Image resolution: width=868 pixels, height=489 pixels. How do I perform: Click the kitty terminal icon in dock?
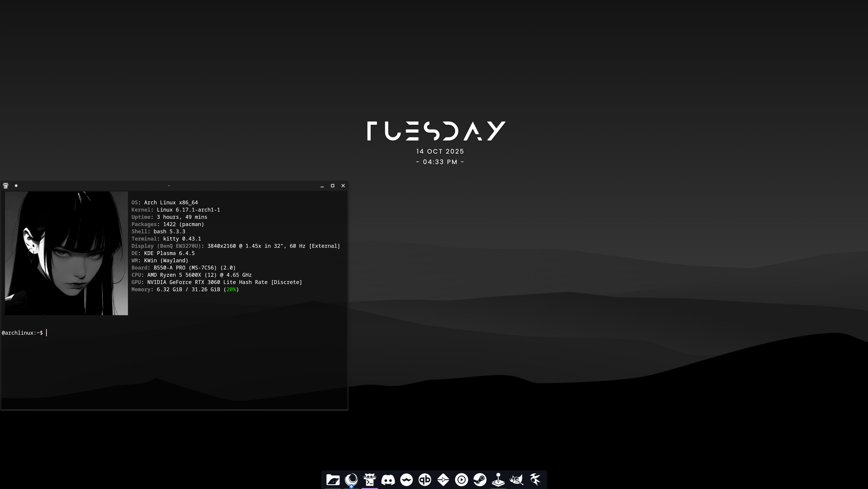pyautogui.click(x=370, y=479)
